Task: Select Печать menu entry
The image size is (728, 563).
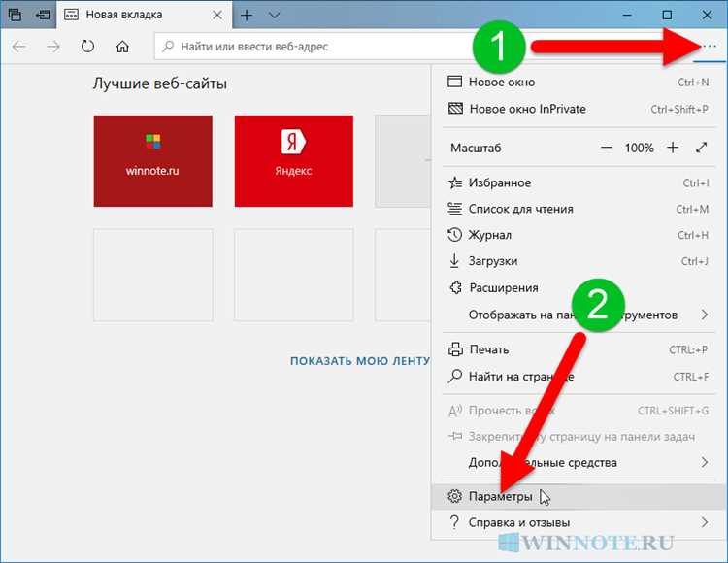Action: click(579, 349)
